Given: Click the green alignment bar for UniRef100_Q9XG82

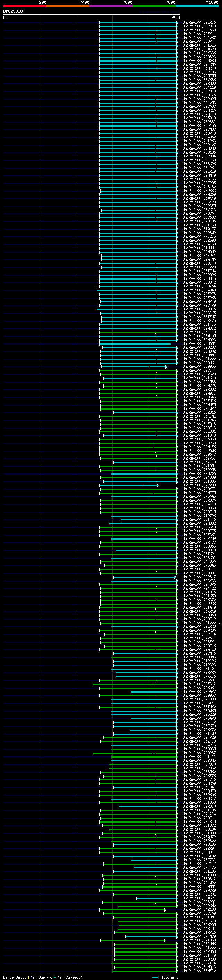Looking at the screenshot, I should (x=138, y=390).
